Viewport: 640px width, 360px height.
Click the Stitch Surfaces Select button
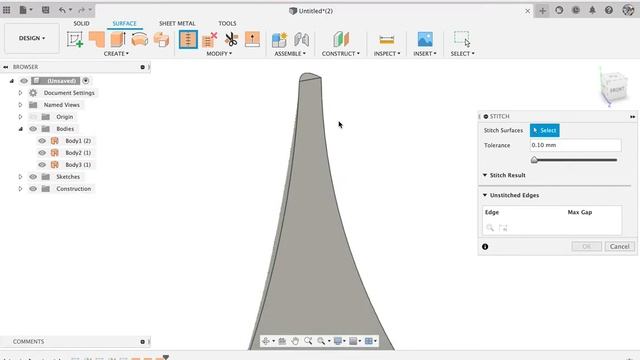pyautogui.click(x=544, y=131)
